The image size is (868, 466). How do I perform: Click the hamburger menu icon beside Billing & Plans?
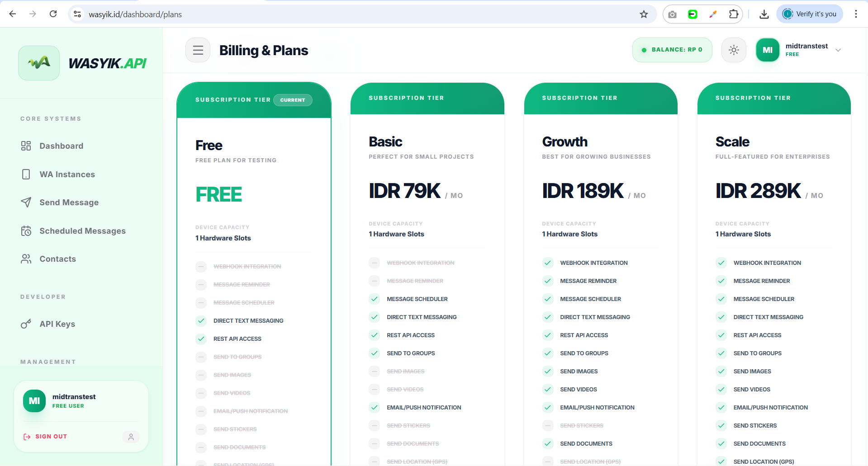pos(198,50)
